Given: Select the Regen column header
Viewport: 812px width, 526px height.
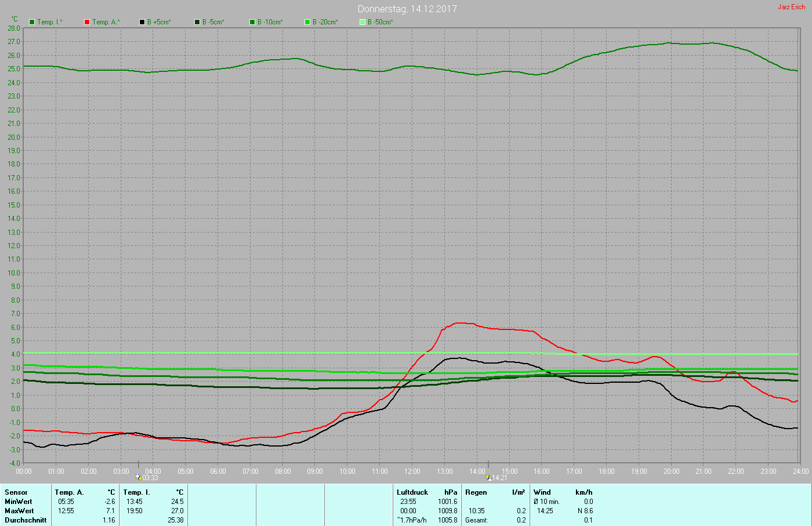Looking at the screenshot, I should (476, 492).
